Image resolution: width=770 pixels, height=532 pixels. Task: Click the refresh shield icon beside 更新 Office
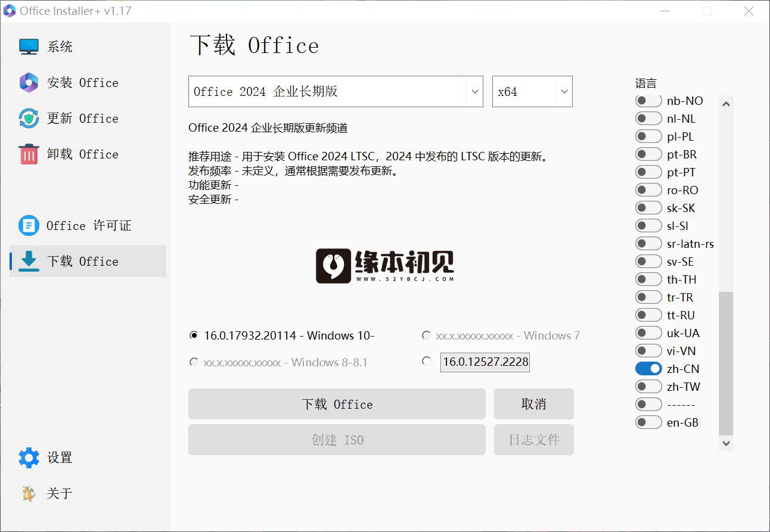[29, 118]
